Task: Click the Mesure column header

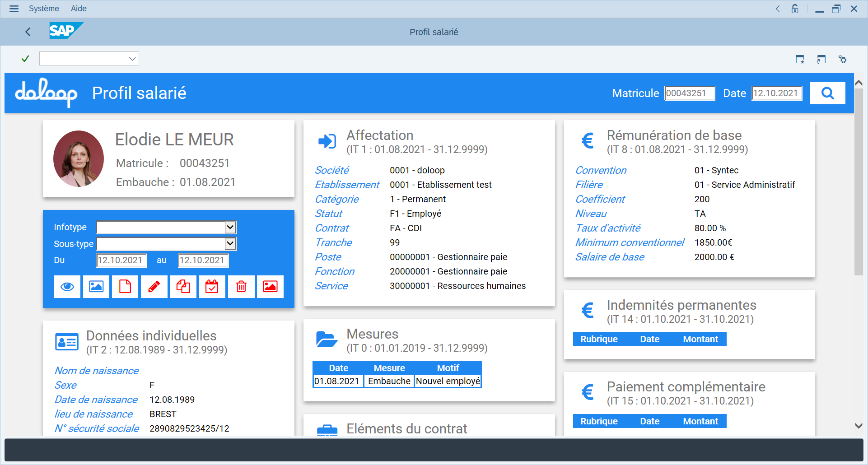Action: [389, 368]
